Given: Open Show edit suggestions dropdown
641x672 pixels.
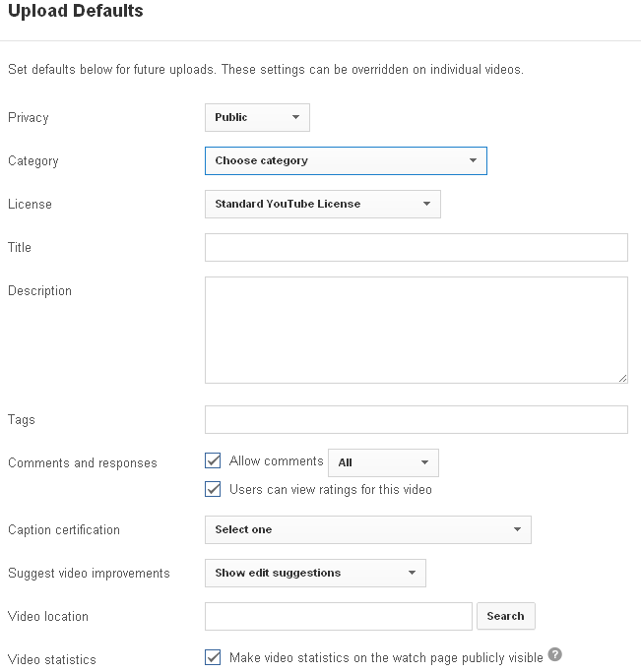Looking at the screenshot, I should point(315,573).
